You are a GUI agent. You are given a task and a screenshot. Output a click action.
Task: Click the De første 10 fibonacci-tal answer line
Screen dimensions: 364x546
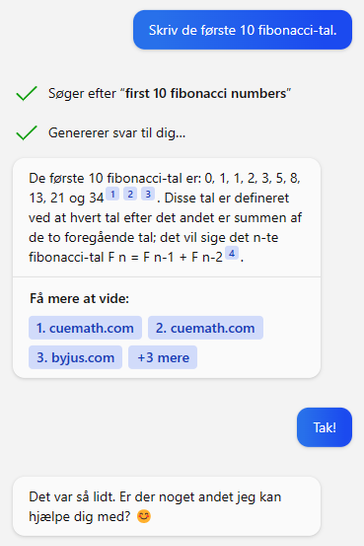[x=164, y=178]
